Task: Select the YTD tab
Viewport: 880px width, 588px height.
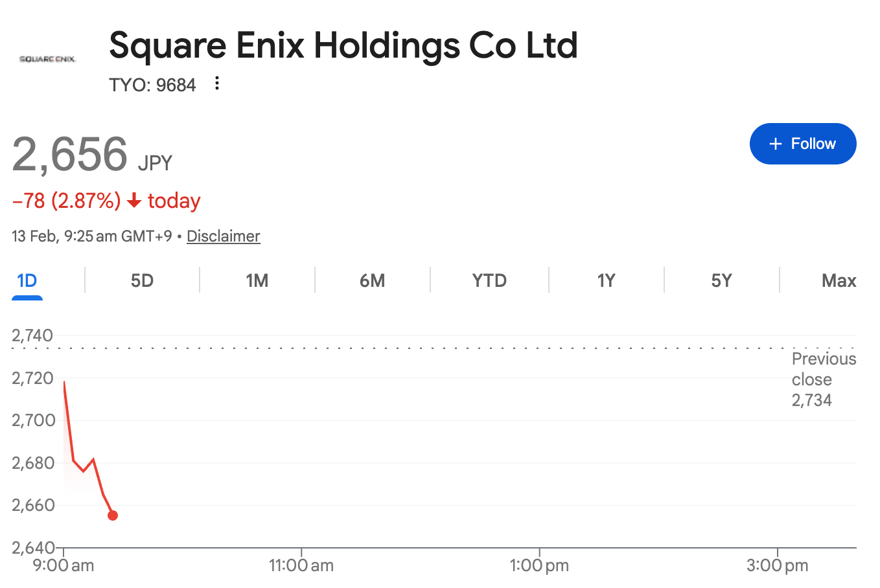Action: click(x=489, y=280)
